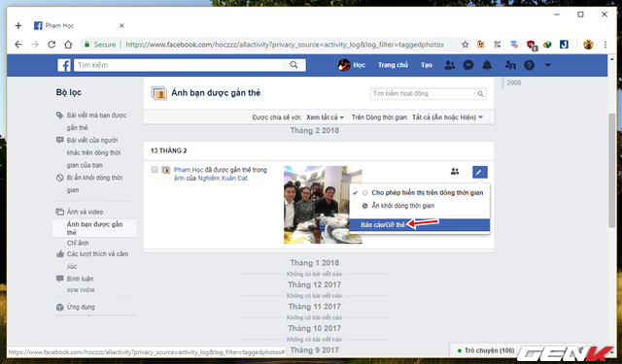Image resolution: width=622 pixels, height=364 pixels.
Task: Click Chrome profile avatar icon
Action: [x=588, y=45]
